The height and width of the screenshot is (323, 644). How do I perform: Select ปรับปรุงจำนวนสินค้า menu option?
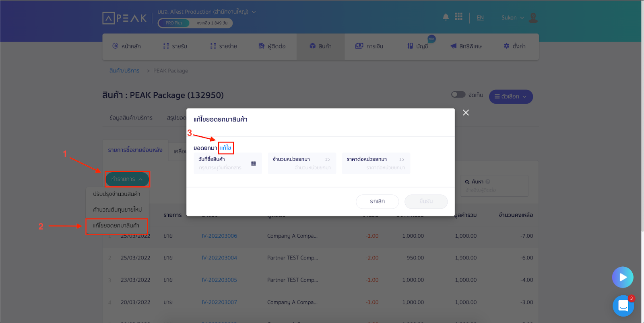[x=117, y=194]
